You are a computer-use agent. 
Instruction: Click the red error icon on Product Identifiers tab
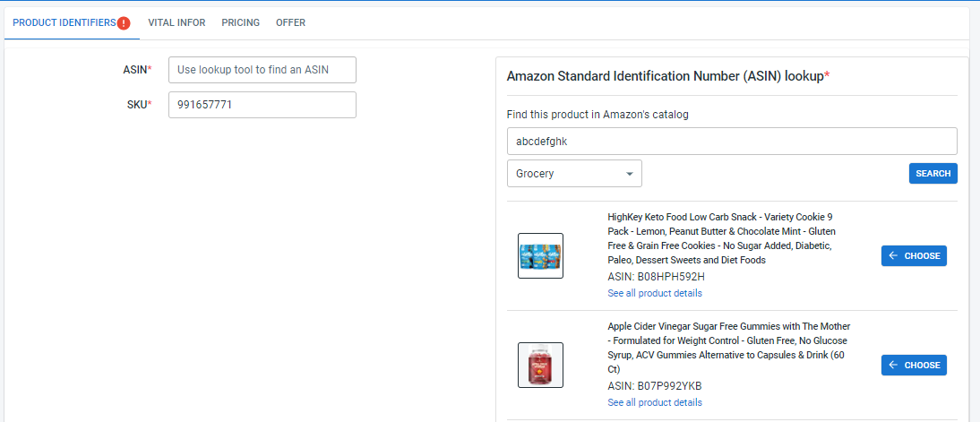(x=124, y=23)
